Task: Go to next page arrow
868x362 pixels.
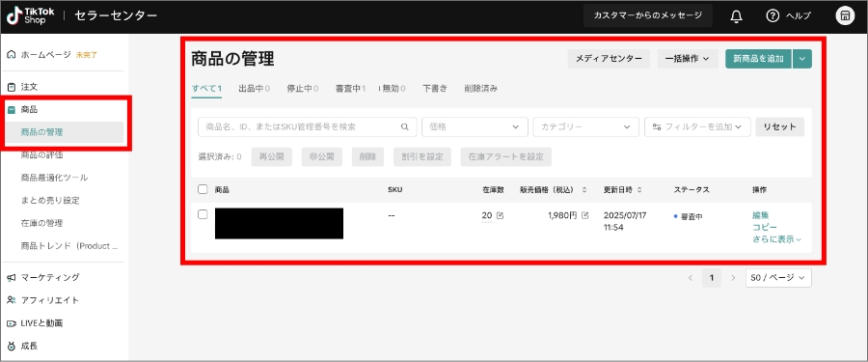Action: coord(734,278)
